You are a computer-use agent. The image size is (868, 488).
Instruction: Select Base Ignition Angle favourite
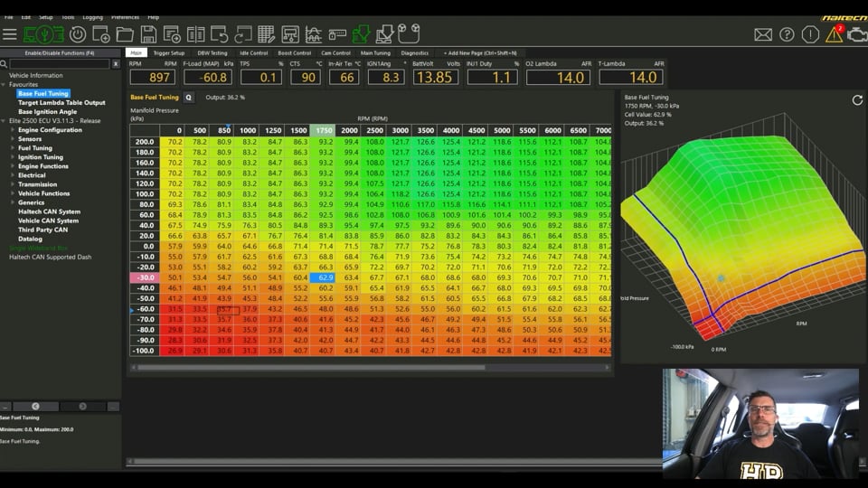point(48,112)
